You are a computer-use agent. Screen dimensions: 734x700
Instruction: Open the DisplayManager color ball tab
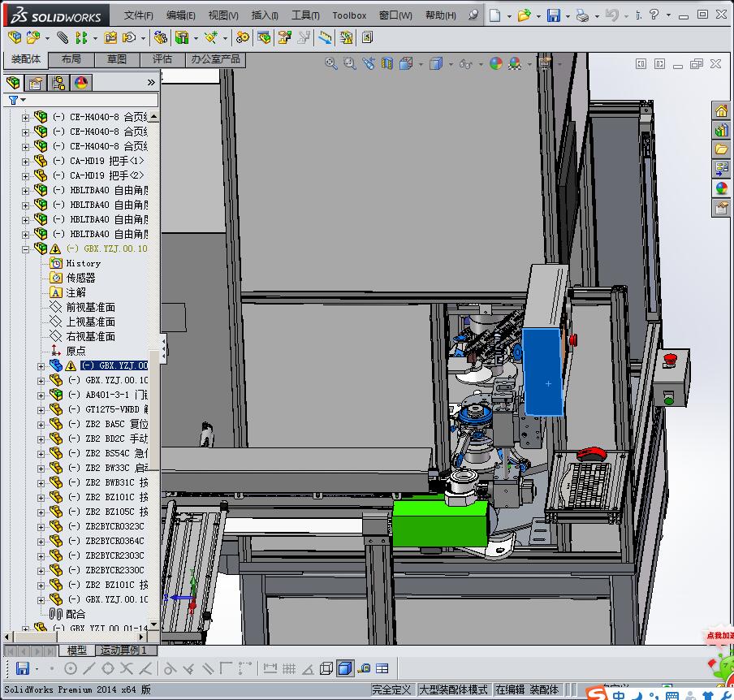(x=80, y=83)
